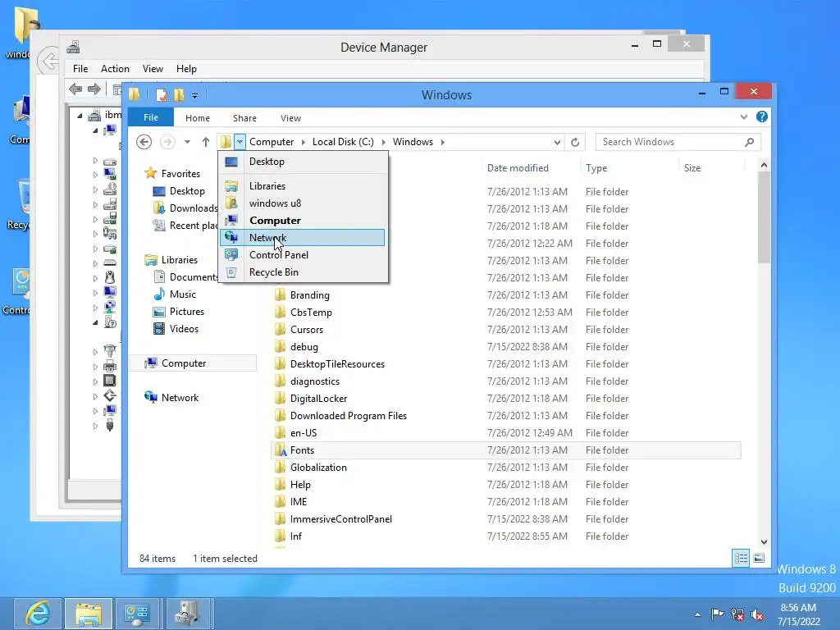This screenshot has height=630, width=840.
Task: Choose Libraries from the location dropdown
Action: coord(303,186)
